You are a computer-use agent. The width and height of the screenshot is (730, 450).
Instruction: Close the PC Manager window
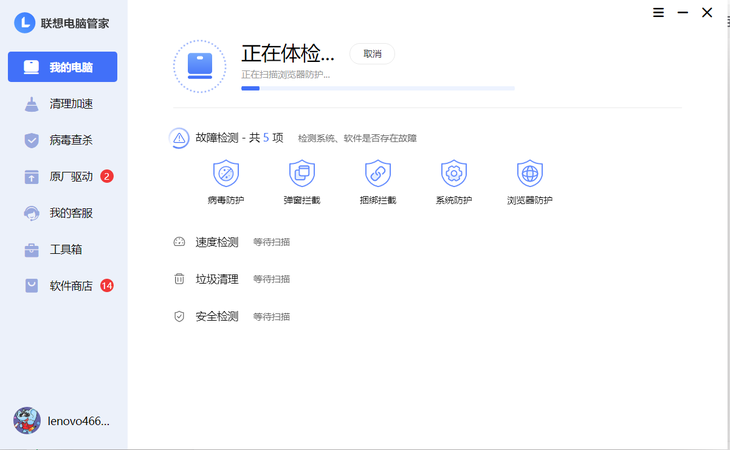click(707, 13)
